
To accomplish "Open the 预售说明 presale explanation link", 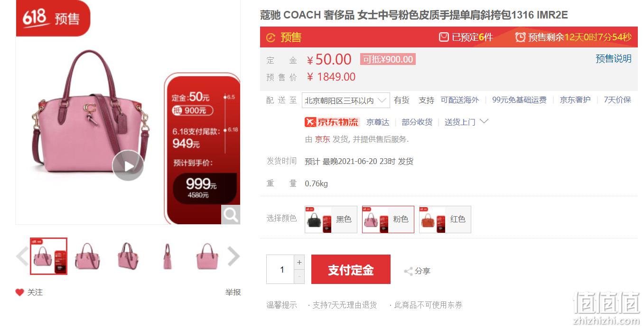I will pos(614,59).
